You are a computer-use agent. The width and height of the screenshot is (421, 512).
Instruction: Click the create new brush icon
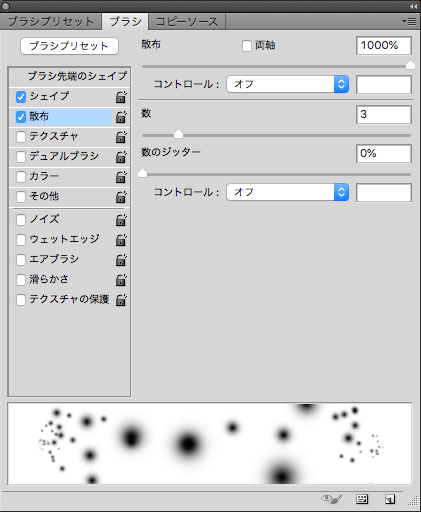point(390,499)
